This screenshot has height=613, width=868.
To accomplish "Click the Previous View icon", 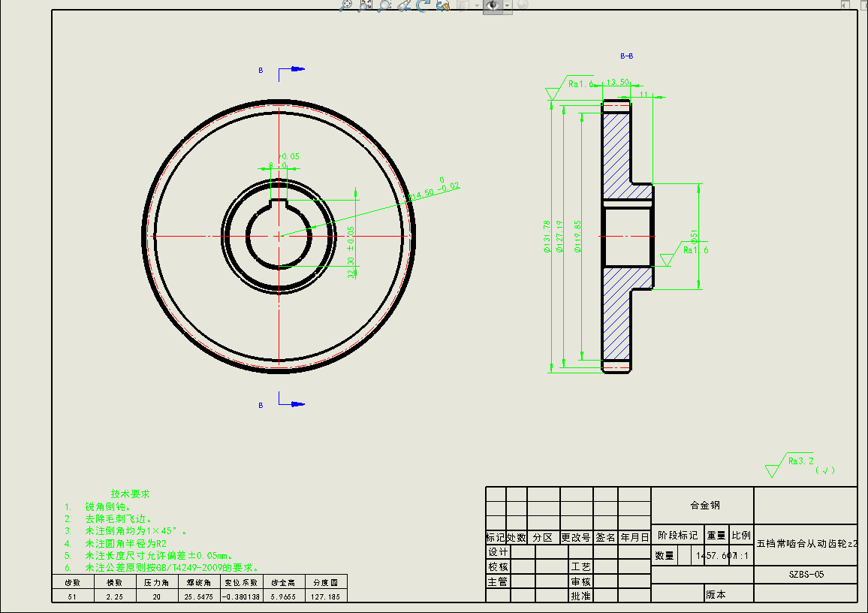I will click(x=404, y=5).
